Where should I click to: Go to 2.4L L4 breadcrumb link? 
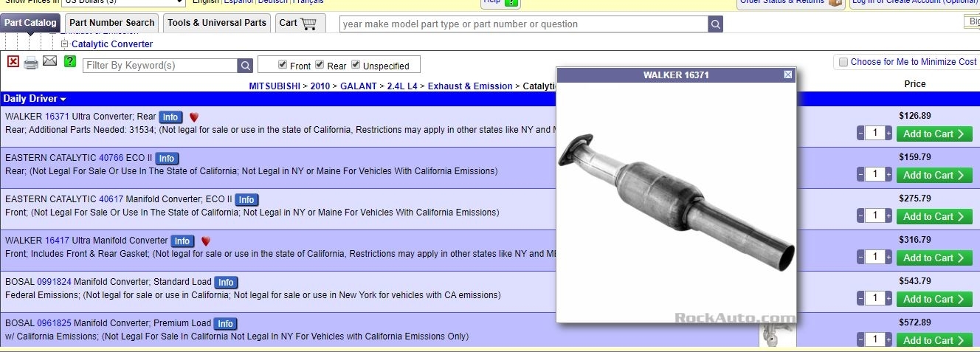pyautogui.click(x=403, y=86)
